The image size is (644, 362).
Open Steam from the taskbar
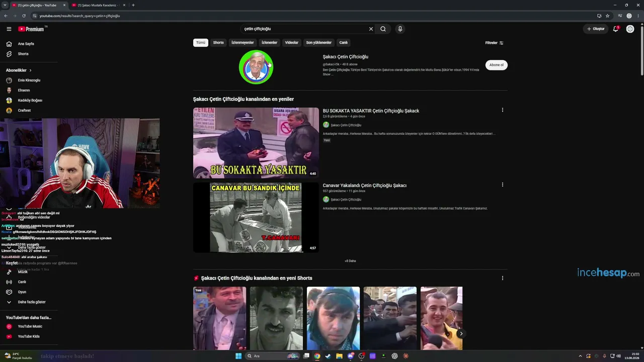click(x=328, y=356)
